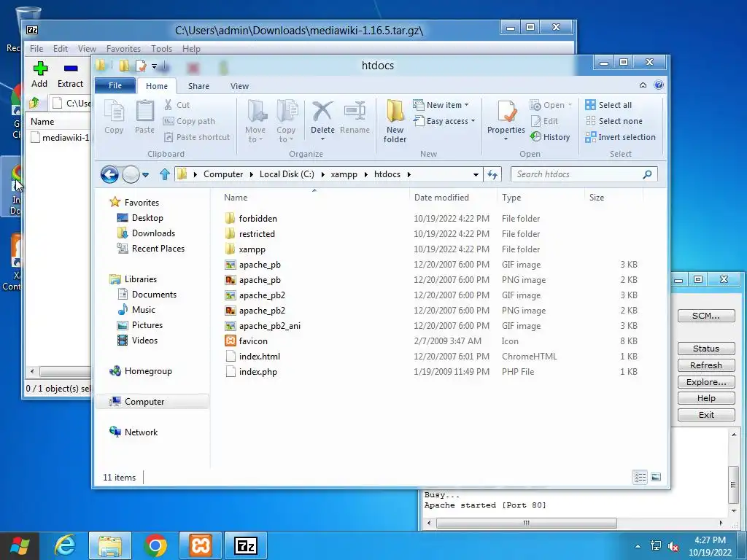Open Internet Explorer from the taskbar
Viewport: 747px width, 560px height.
[65, 545]
